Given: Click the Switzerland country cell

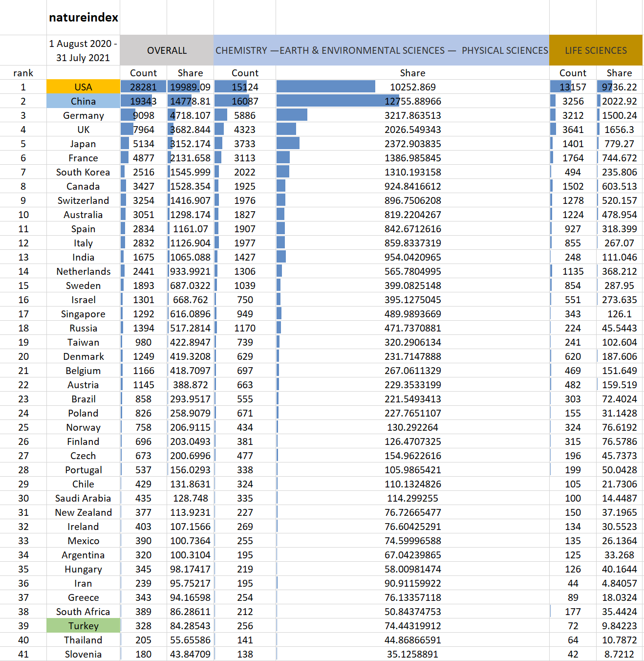Looking at the screenshot, I should click(84, 200).
